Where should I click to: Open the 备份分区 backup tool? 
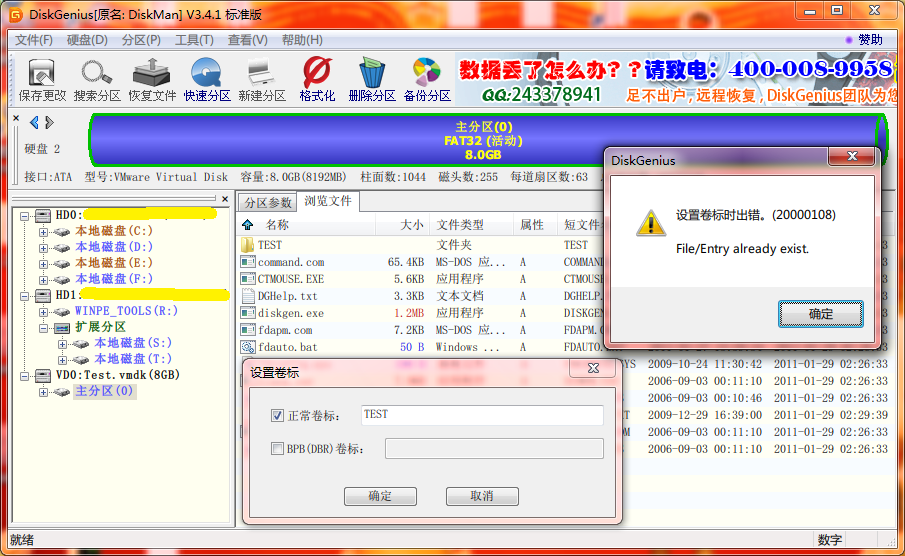(x=427, y=80)
